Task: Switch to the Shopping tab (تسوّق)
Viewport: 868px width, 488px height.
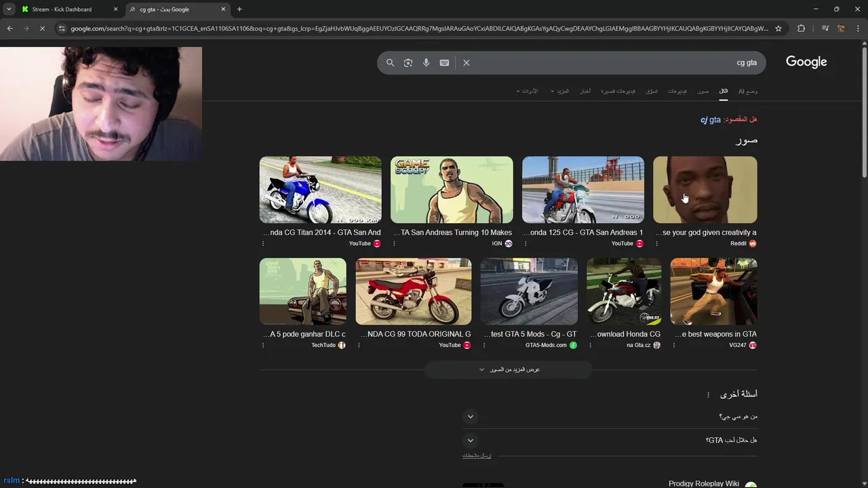Action: [x=652, y=91]
